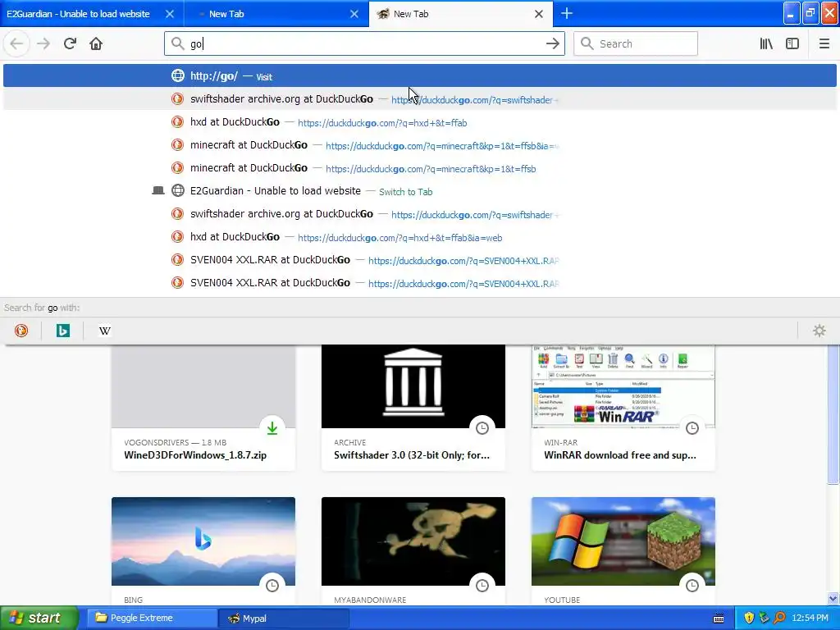The height and width of the screenshot is (630, 840).
Task: Click the download arrow on WineD3DForWindows card
Action: (x=272, y=428)
